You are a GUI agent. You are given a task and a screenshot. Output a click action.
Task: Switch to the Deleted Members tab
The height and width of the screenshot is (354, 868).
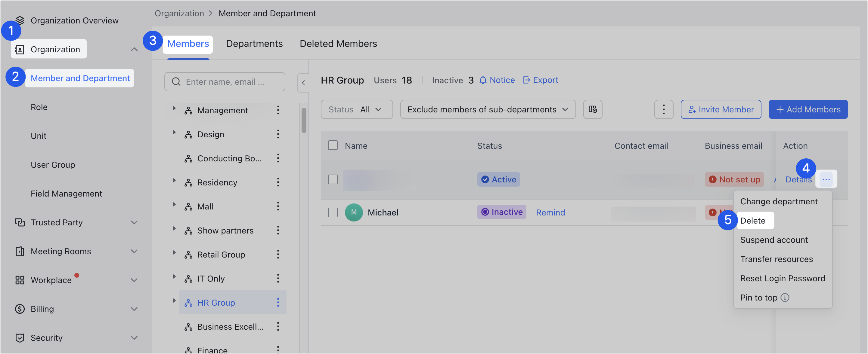(338, 43)
